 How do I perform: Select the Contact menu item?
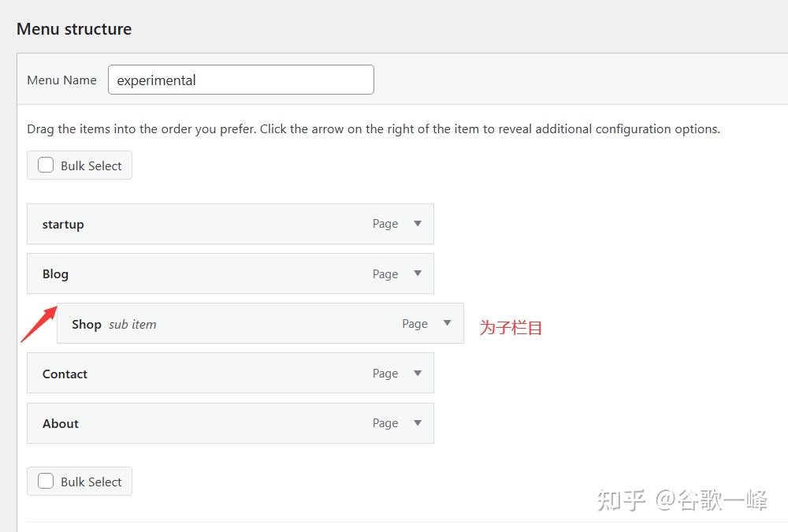(x=65, y=374)
